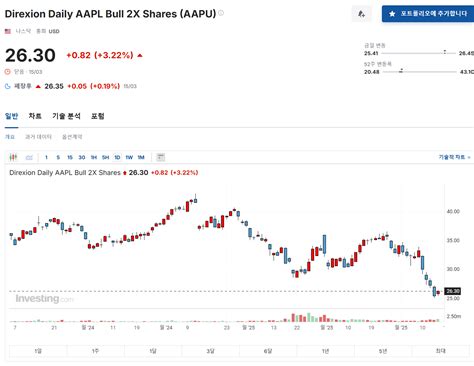Select the 5-year range below the chart
Image resolution: width=474 pixels, height=366 pixels.
pos(383,351)
